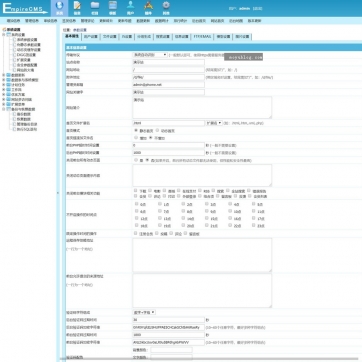Screen dimensions: 362x362
Task: Click the folder icon of 扩展菜单 node
Action: point(9,104)
